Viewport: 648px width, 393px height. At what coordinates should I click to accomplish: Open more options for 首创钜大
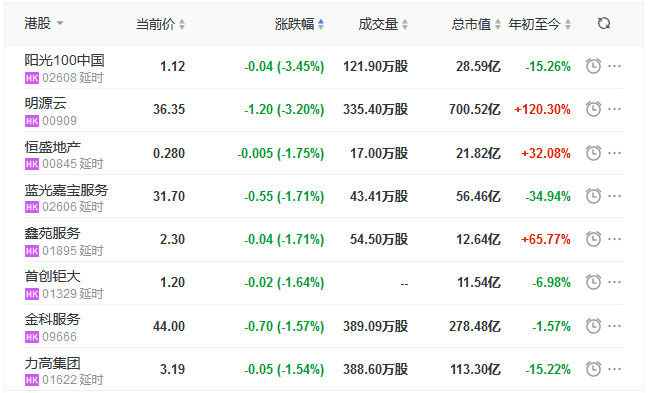click(615, 282)
